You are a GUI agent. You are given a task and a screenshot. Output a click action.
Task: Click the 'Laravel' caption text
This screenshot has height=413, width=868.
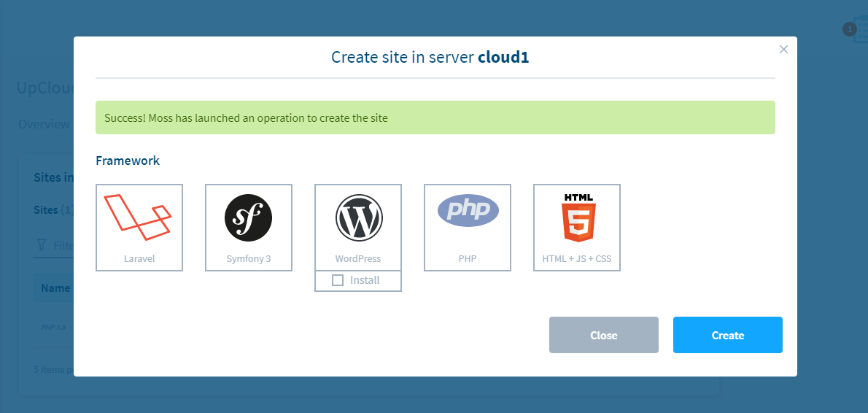139,259
